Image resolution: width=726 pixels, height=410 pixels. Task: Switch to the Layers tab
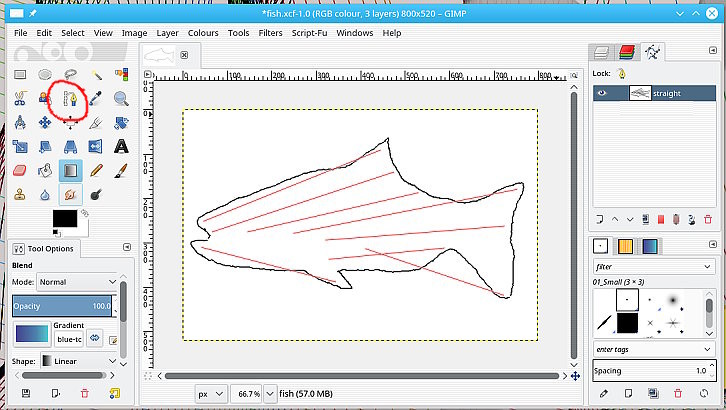(601, 52)
